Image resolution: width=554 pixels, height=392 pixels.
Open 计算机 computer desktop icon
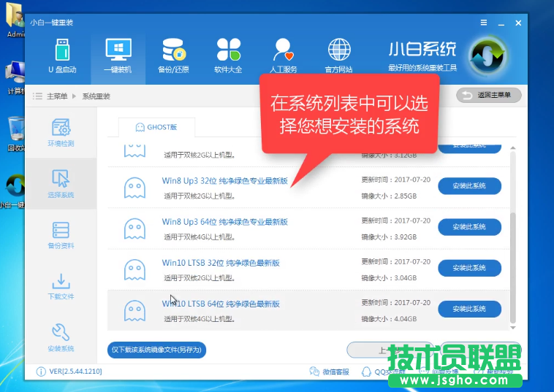click(x=15, y=77)
